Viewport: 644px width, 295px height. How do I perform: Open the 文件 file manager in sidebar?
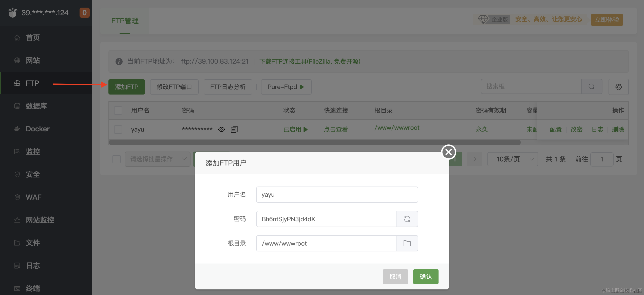[x=32, y=243]
